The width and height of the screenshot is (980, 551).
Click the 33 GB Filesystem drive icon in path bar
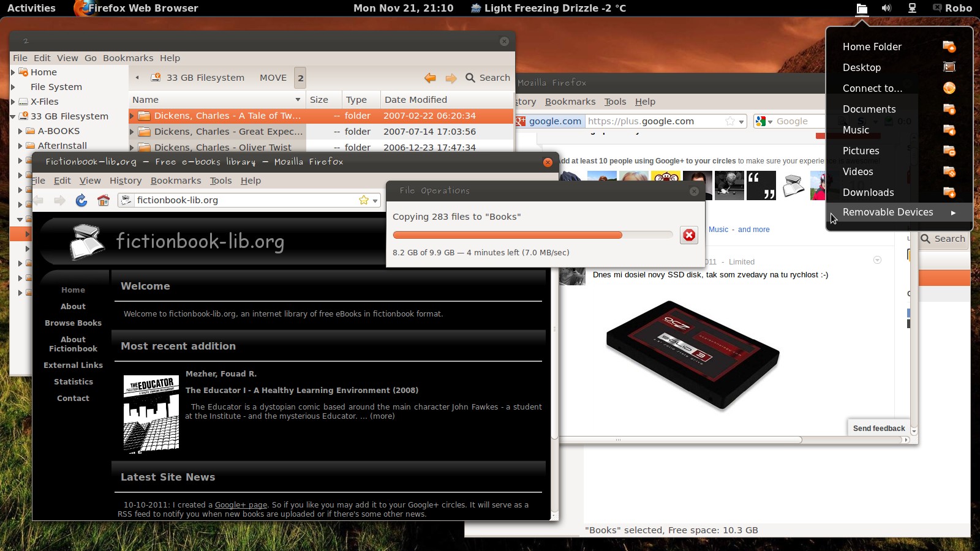[x=156, y=77]
